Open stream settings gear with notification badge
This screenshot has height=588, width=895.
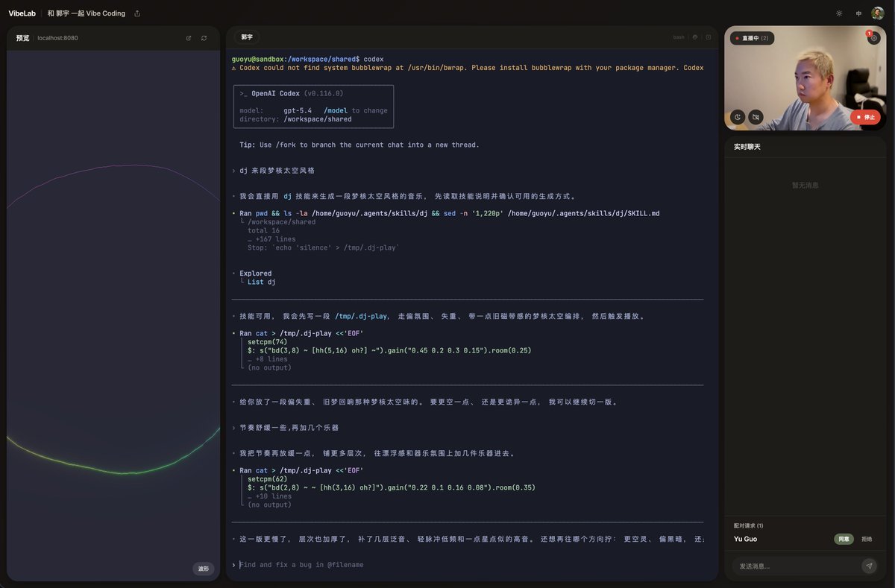(x=873, y=38)
